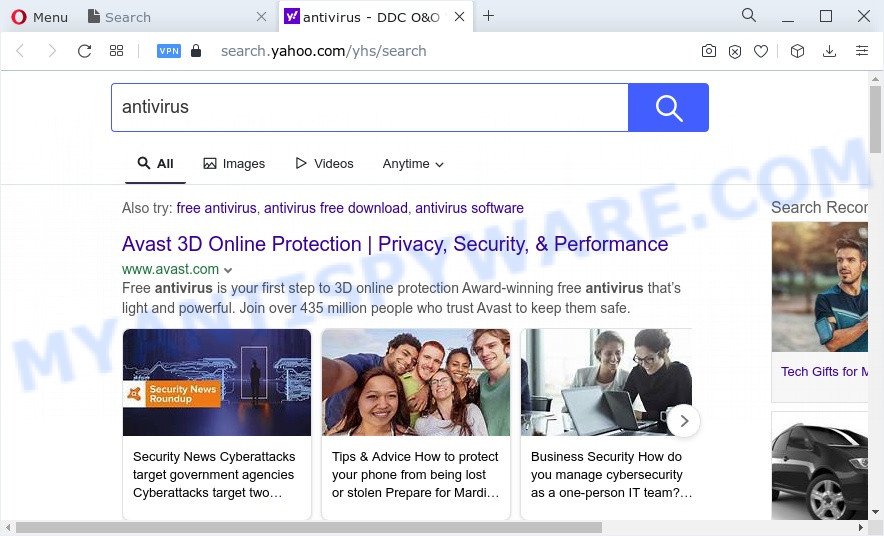This screenshot has width=884, height=536.
Task: Switch to Images results tab
Action: click(x=234, y=163)
